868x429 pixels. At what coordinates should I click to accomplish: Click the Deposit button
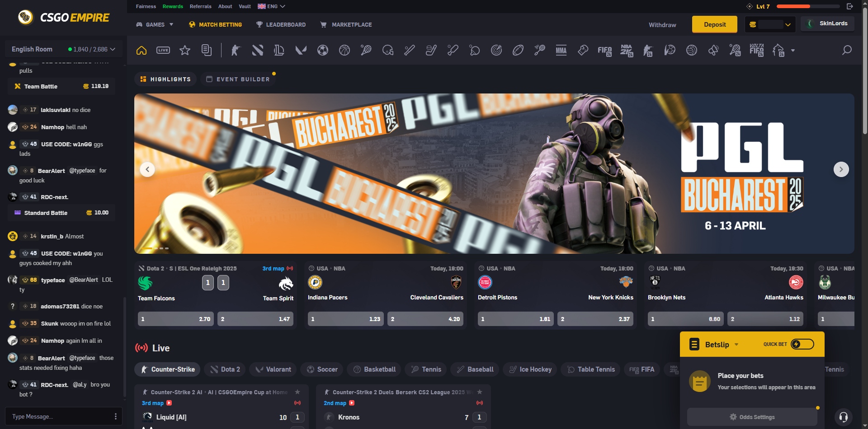tap(715, 24)
